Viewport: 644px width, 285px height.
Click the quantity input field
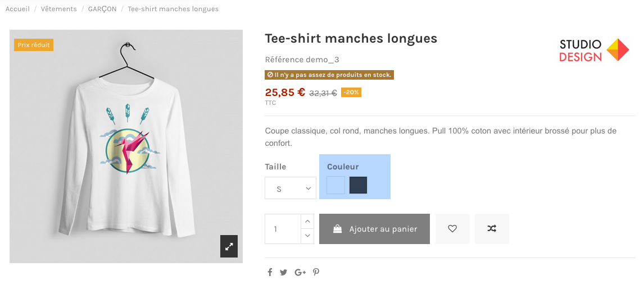283,229
